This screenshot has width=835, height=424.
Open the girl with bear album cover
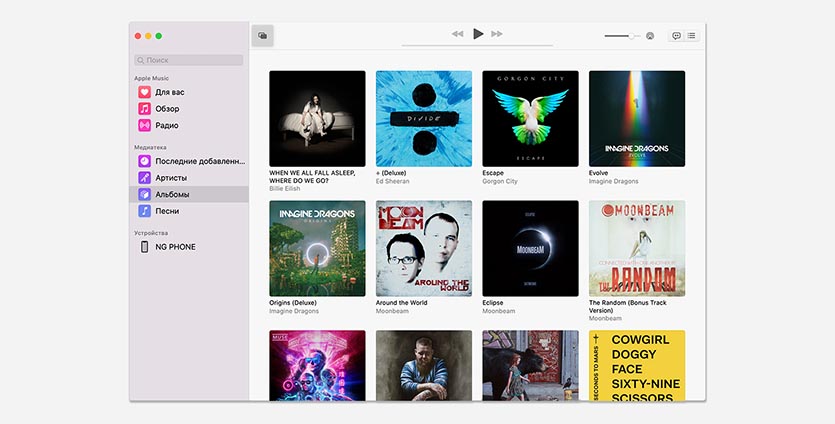click(x=530, y=365)
